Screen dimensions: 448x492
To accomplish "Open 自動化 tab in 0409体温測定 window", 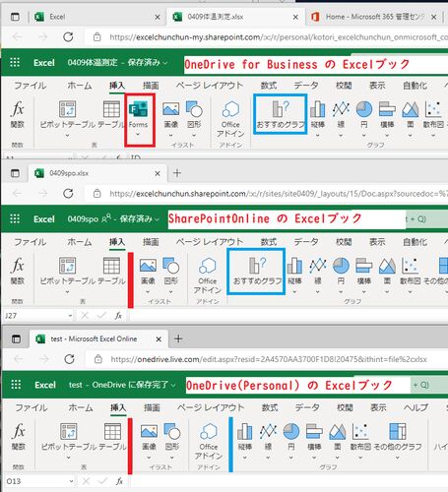I will 416,86.
